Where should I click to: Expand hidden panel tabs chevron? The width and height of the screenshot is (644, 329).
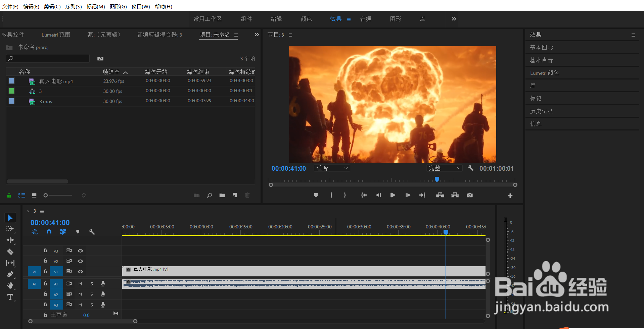coord(257,35)
